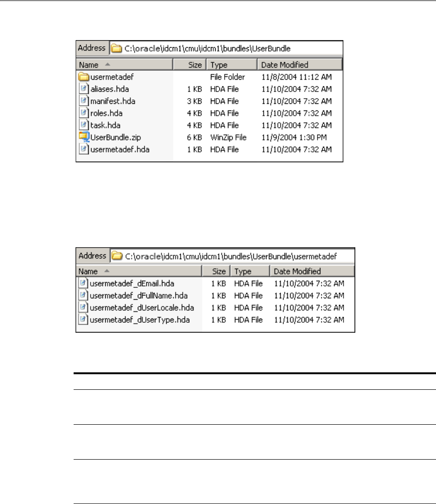Select the usermetadef_dUserType.hda file icon
436x504 pixels.
83,319
